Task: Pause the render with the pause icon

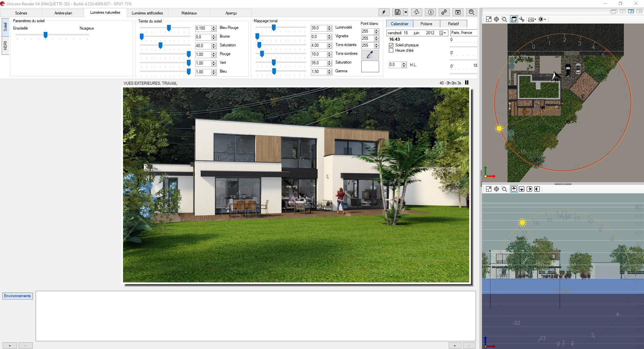Action: pyautogui.click(x=467, y=83)
